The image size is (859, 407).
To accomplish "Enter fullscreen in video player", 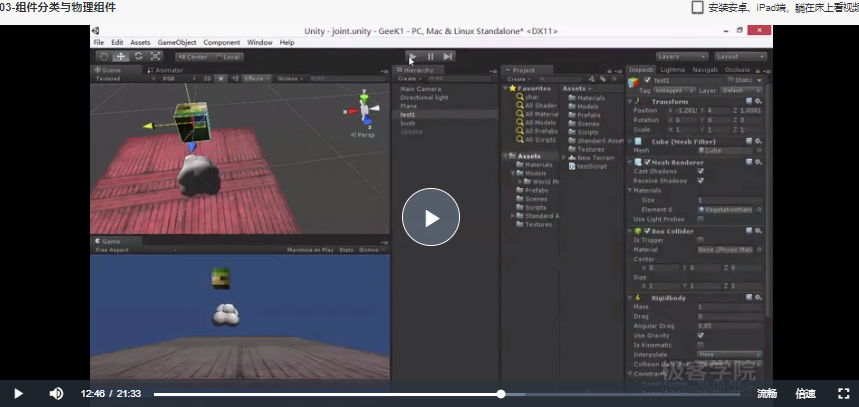I will pos(844,393).
